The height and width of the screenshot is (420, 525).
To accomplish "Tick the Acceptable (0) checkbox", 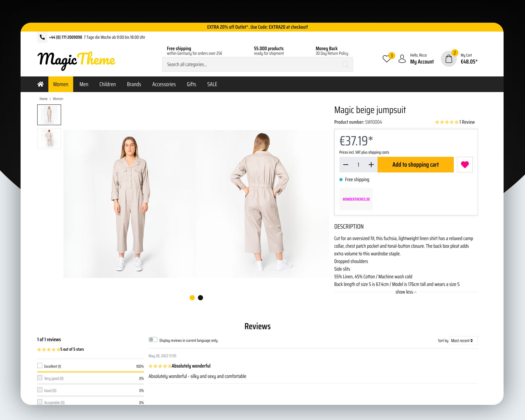I will point(40,402).
